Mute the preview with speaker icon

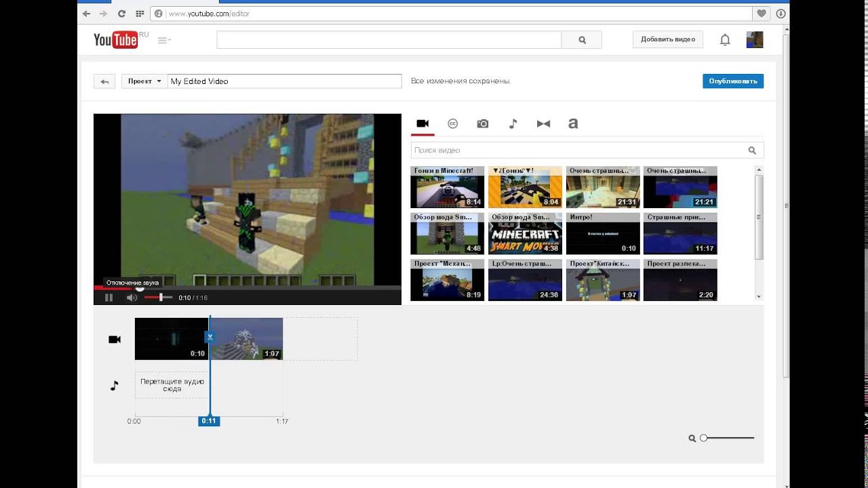[132, 298]
